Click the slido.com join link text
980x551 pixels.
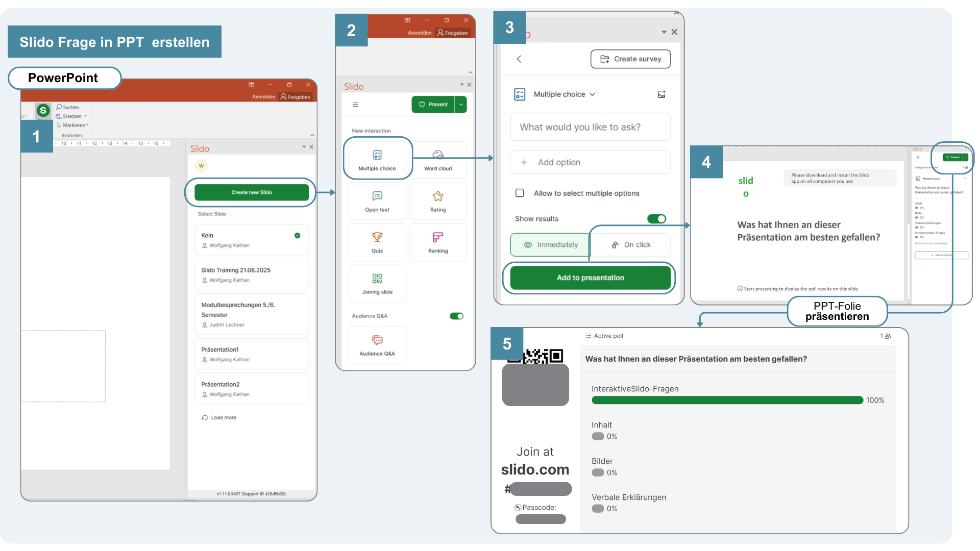pyautogui.click(x=535, y=469)
